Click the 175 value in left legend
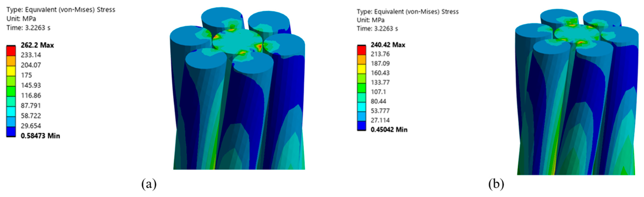 coord(26,75)
